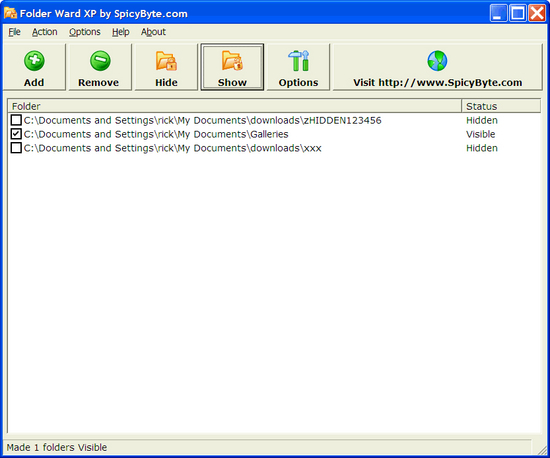The height and width of the screenshot is (458, 550).
Task: Click the Folder Ward title bar icon
Action: coord(10,13)
